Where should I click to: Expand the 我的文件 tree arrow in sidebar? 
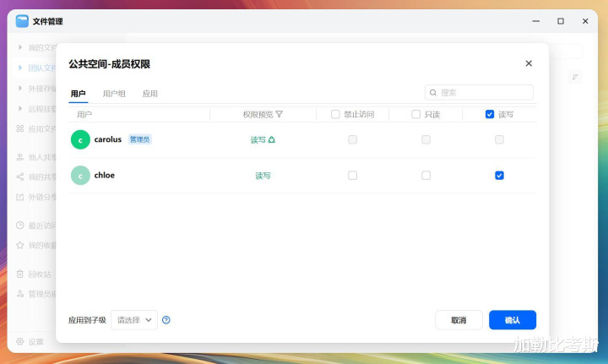(20, 47)
